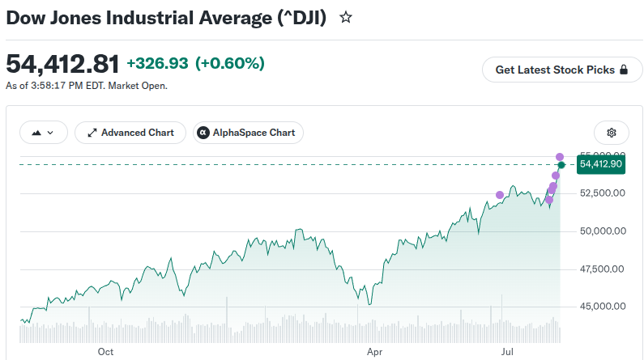Click the 54,412.90 price label tag
Screen dimensions: 644x360
(601, 164)
